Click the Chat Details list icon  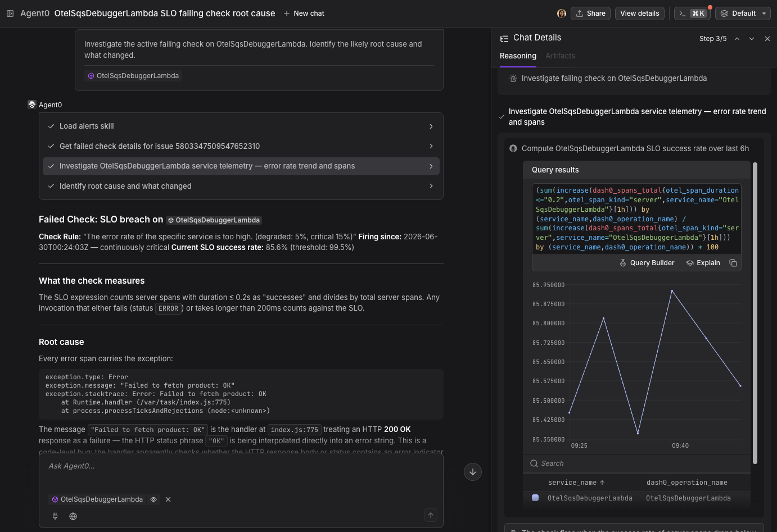click(x=504, y=38)
